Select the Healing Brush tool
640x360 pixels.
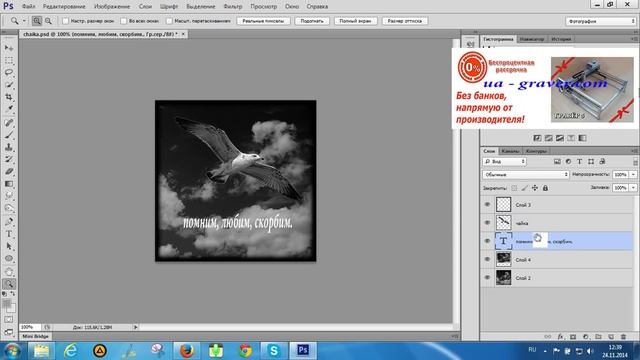9,122
